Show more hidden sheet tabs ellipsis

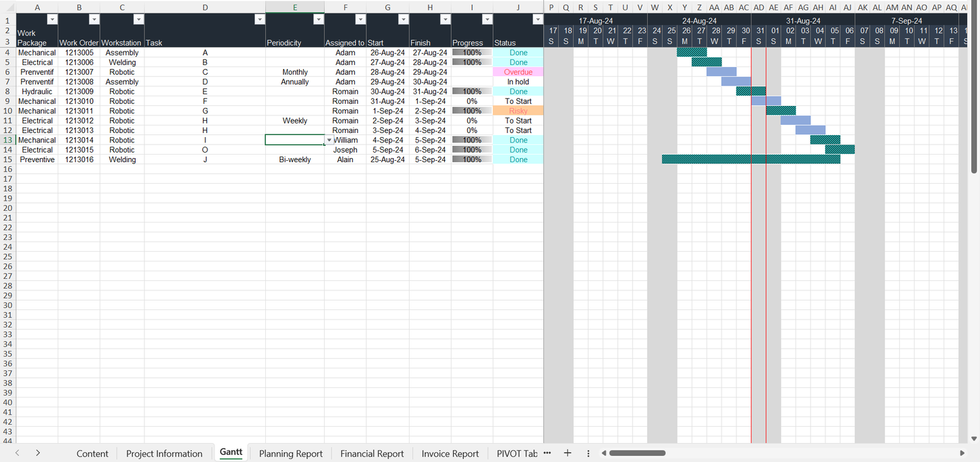pos(547,453)
